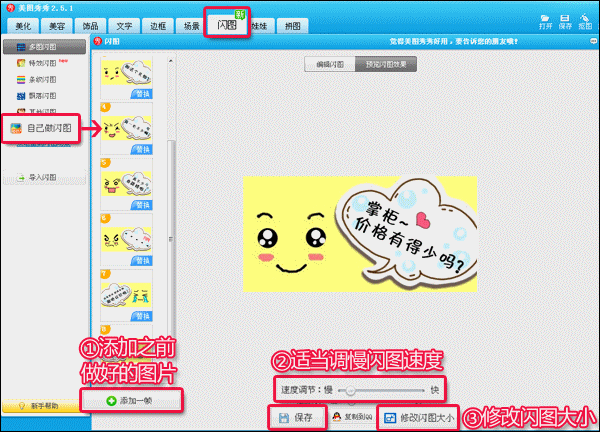Open the 闪图 tab
Viewport: 600px width, 432px height.
coord(228,25)
